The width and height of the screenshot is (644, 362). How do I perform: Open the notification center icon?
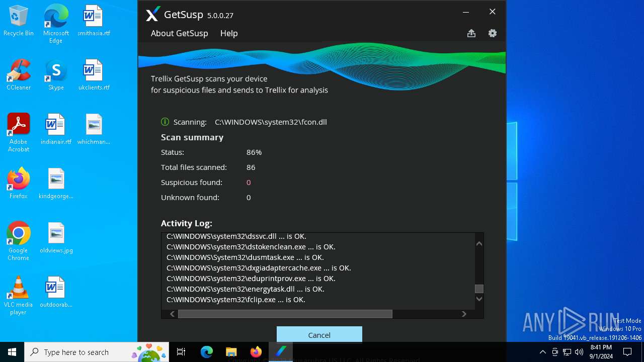tap(628, 352)
